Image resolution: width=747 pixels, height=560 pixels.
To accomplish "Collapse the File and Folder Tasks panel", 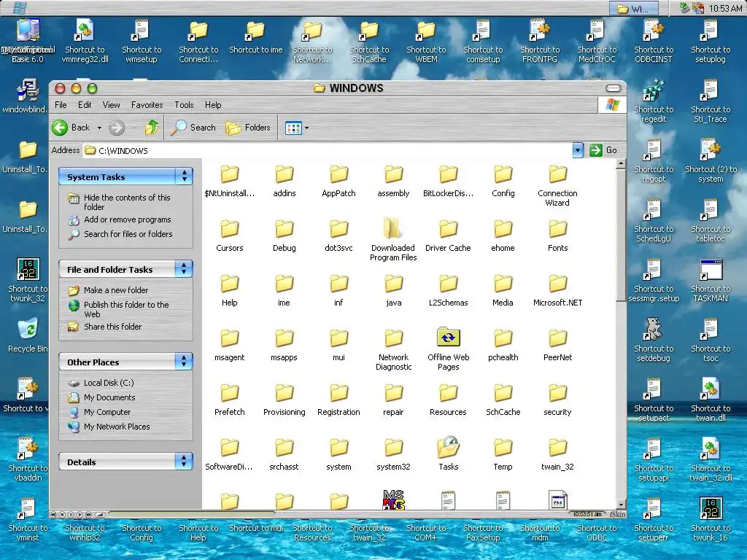I will [x=184, y=269].
